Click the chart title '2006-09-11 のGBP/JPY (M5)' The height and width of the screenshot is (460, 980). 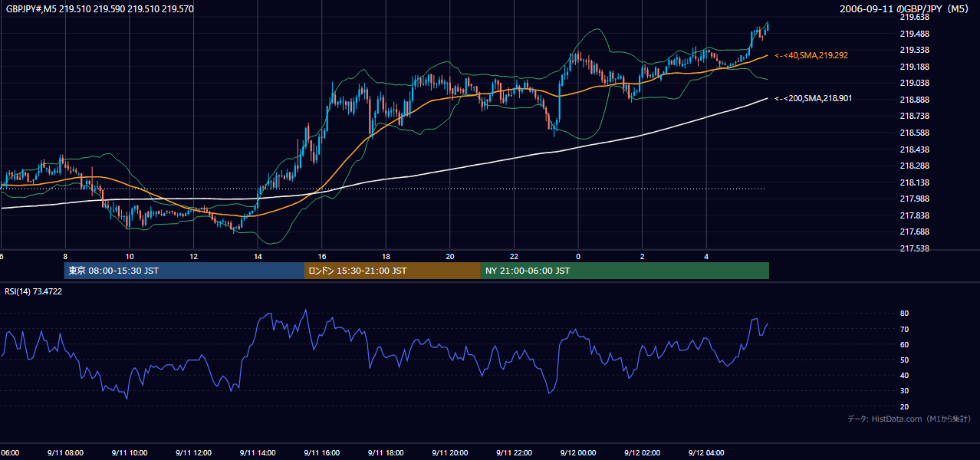tap(904, 8)
